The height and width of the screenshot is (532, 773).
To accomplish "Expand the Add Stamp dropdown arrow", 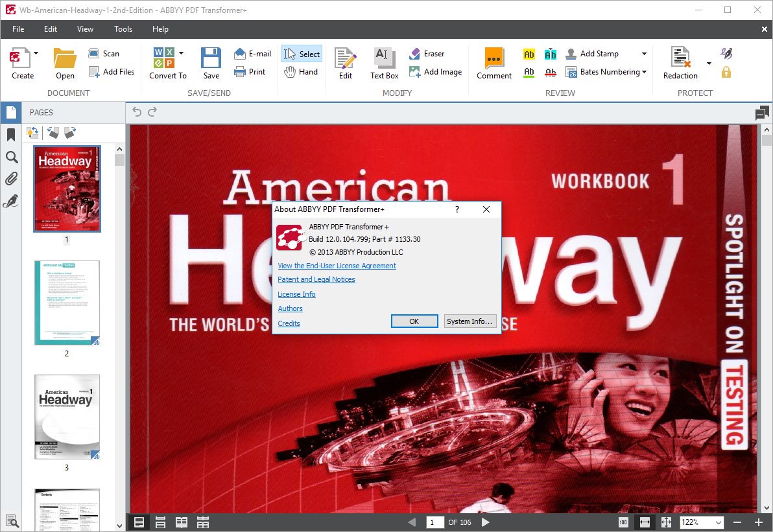I will coord(644,54).
